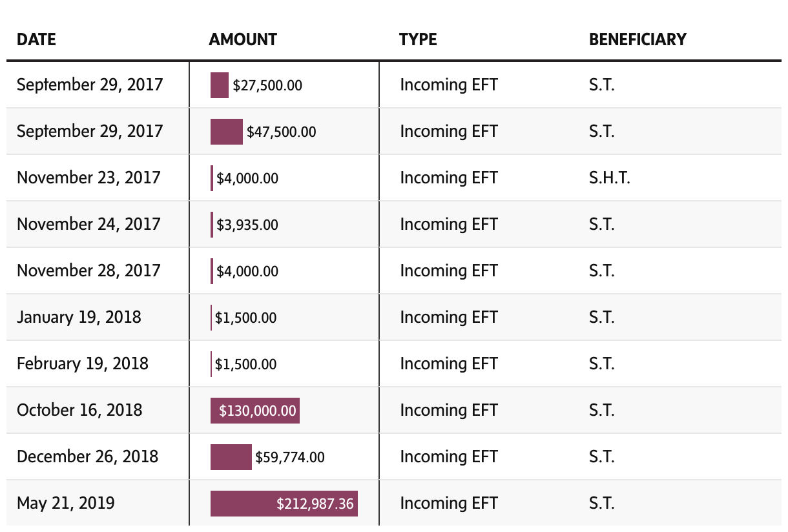The width and height of the screenshot is (788, 532).
Task: Click the TYPE column header
Action: (418, 40)
